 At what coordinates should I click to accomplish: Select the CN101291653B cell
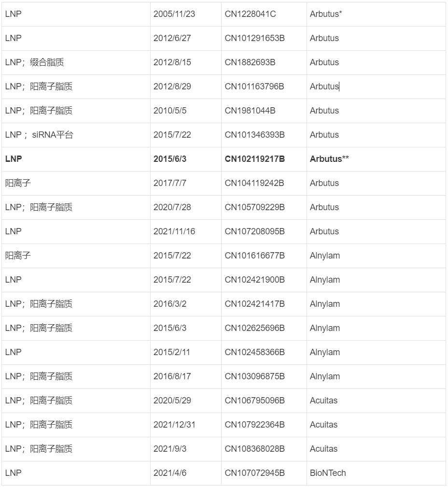pyautogui.click(x=254, y=38)
